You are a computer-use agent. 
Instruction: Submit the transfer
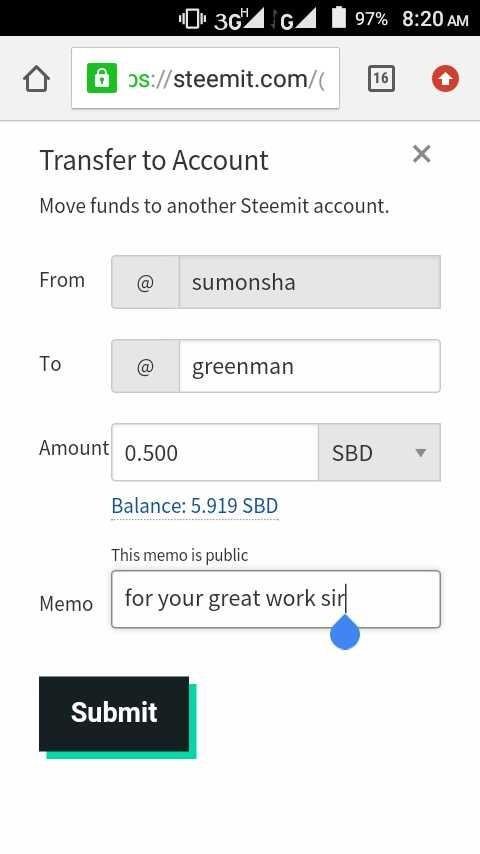coord(114,713)
